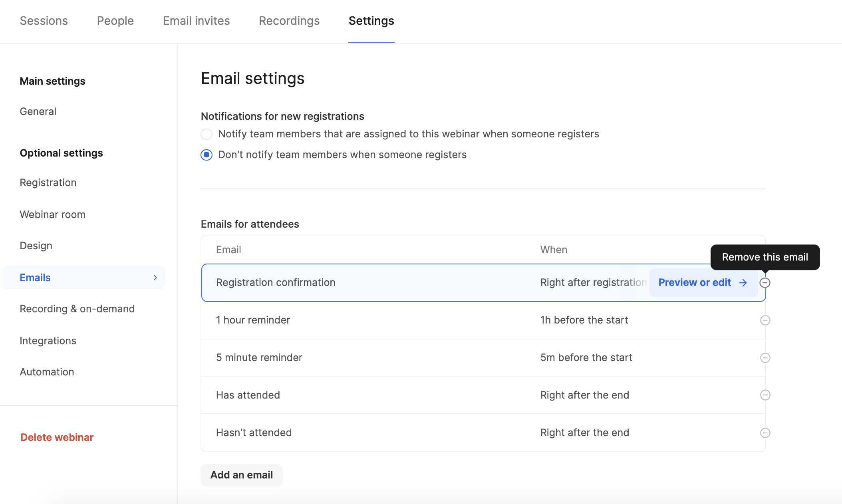Go to the Email invites tab

(x=197, y=21)
